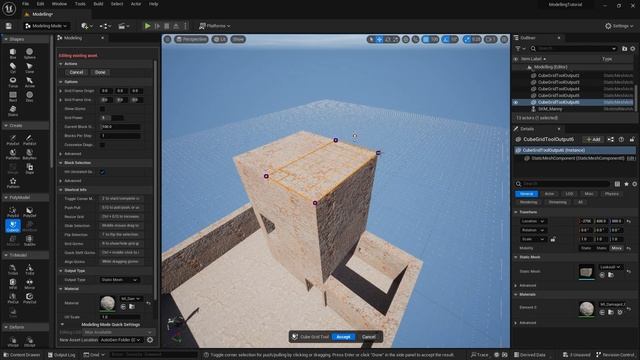The width and height of the screenshot is (640, 360).
Task: Click the Static Mesh thumbnail in Details
Action: coord(587,272)
